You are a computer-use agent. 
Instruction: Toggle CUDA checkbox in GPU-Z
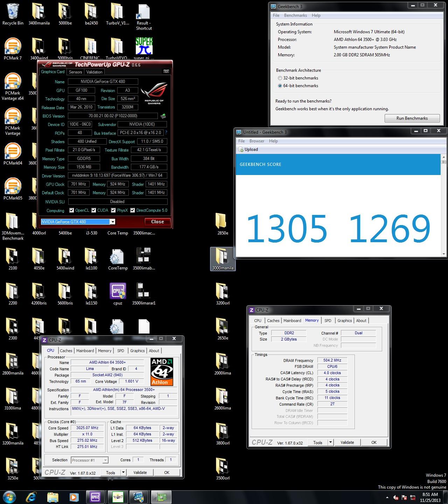tap(94, 210)
